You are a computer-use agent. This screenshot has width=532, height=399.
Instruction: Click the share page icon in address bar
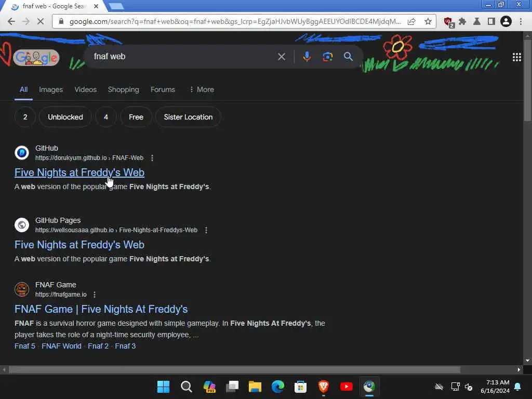(x=411, y=21)
